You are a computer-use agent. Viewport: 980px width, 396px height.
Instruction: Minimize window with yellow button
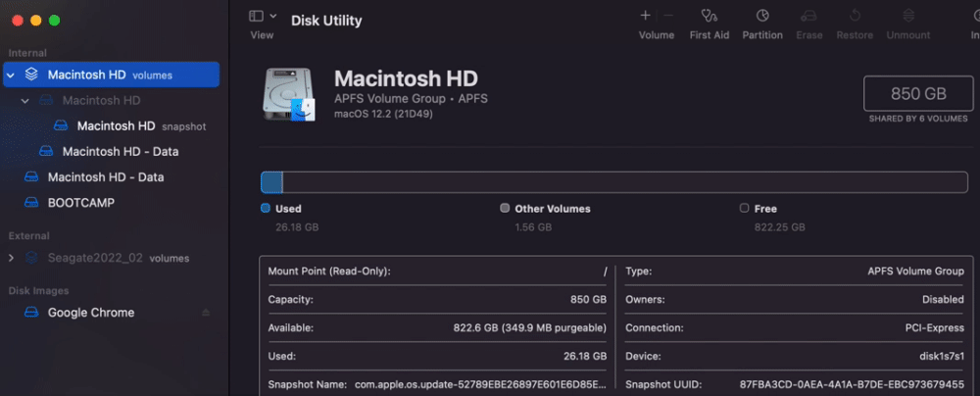35,20
